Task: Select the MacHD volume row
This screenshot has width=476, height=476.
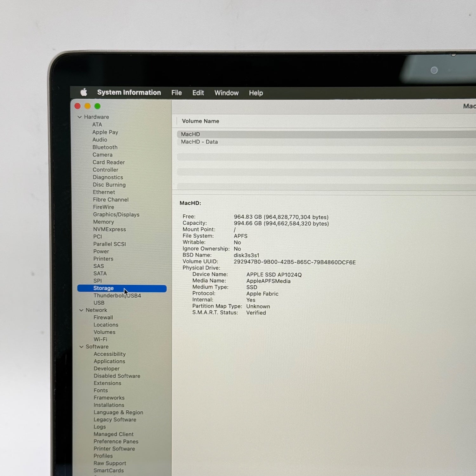Action: [x=190, y=134]
